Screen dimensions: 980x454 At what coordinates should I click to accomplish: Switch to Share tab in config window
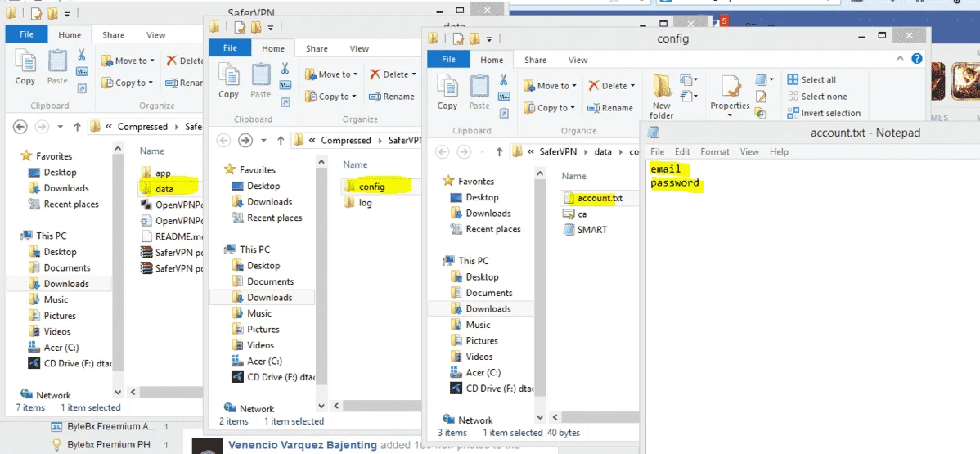coord(535,60)
